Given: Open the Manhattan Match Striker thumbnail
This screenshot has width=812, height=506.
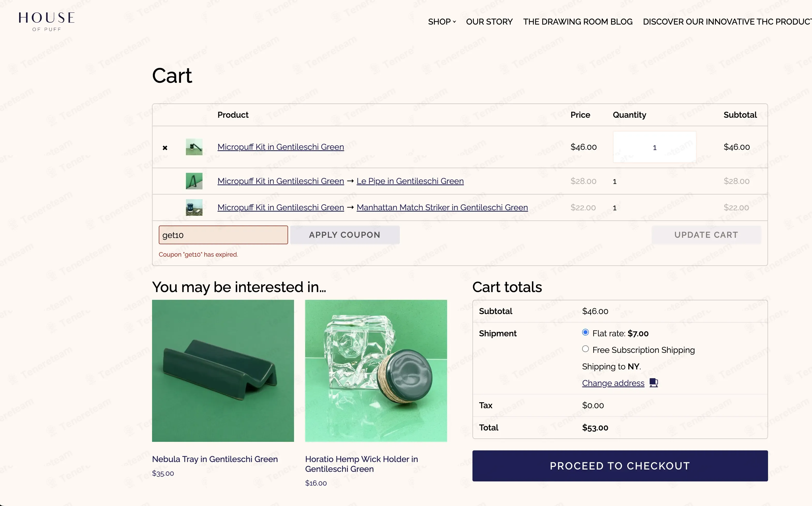Looking at the screenshot, I should (x=194, y=207).
